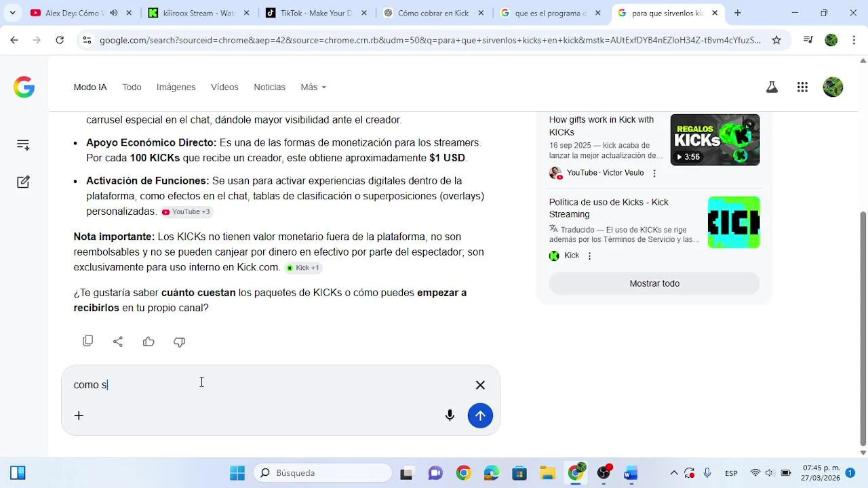The width and height of the screenshot is (868, 488).
Task: Open the Search Labs flask icon
Action: 771,87
